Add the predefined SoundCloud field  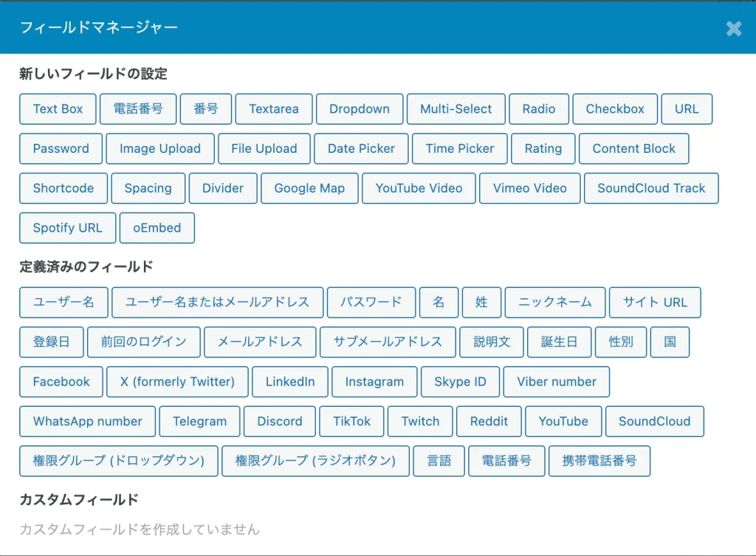click(x=655, y=422)
